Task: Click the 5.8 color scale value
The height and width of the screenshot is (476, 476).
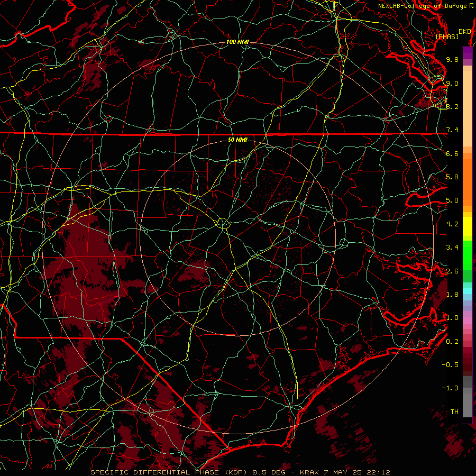Action: point(452,177)
